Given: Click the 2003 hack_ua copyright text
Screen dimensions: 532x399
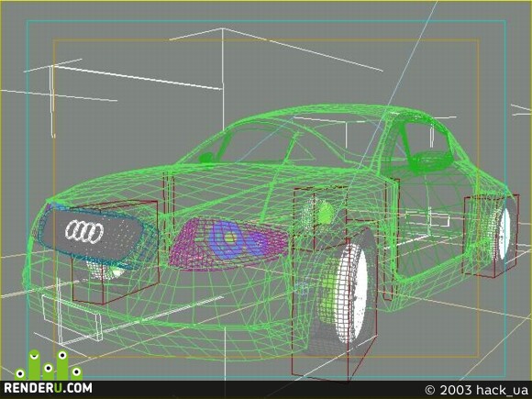Looking at the screenshot, I should click(476, 390).
